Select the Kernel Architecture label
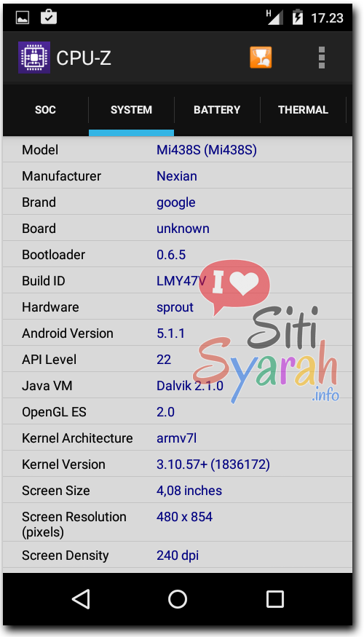The image size is (364, 637). (77, 438)
